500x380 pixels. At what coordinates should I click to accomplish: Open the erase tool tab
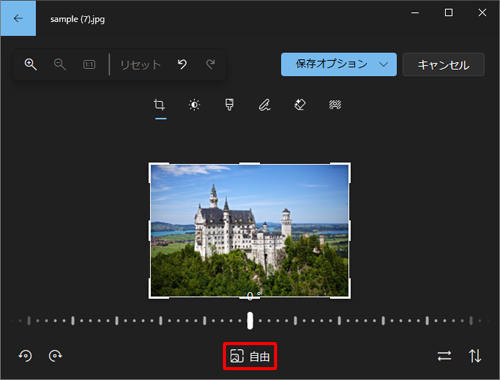(300, 105)
